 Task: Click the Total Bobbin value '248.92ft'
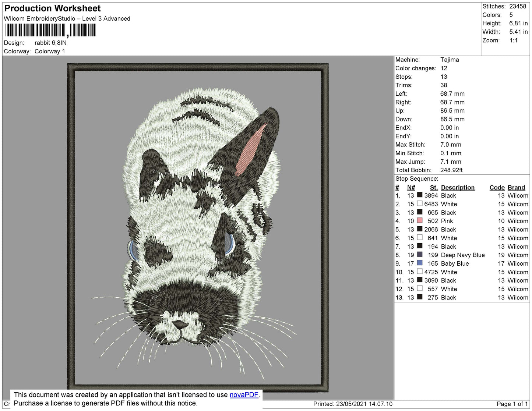point(451,170)
